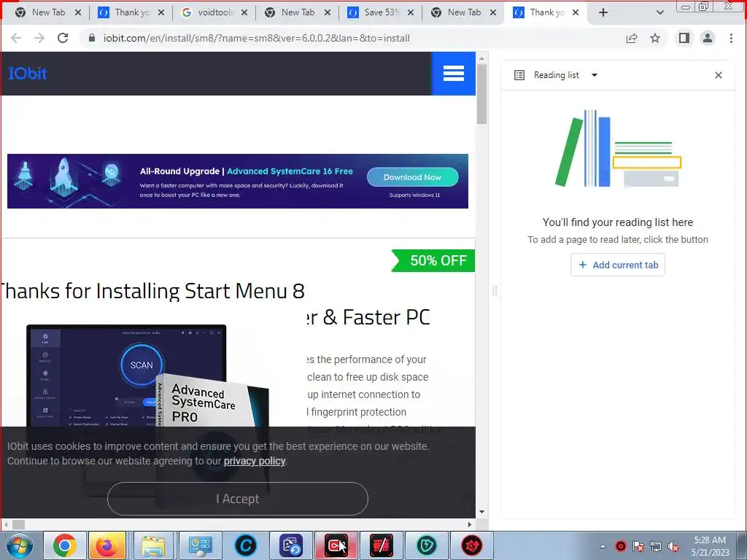
Task: Click Add current tab button
Action: [617, 265]
